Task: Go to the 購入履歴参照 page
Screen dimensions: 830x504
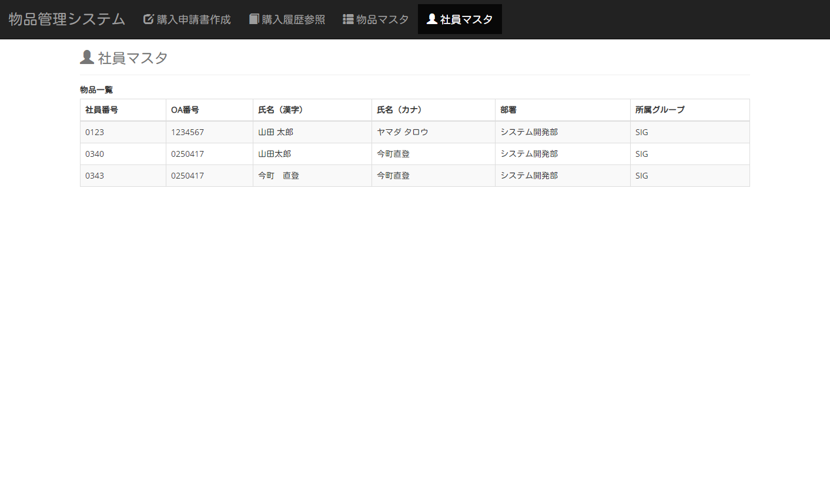Action: click(x=293, y=19)
